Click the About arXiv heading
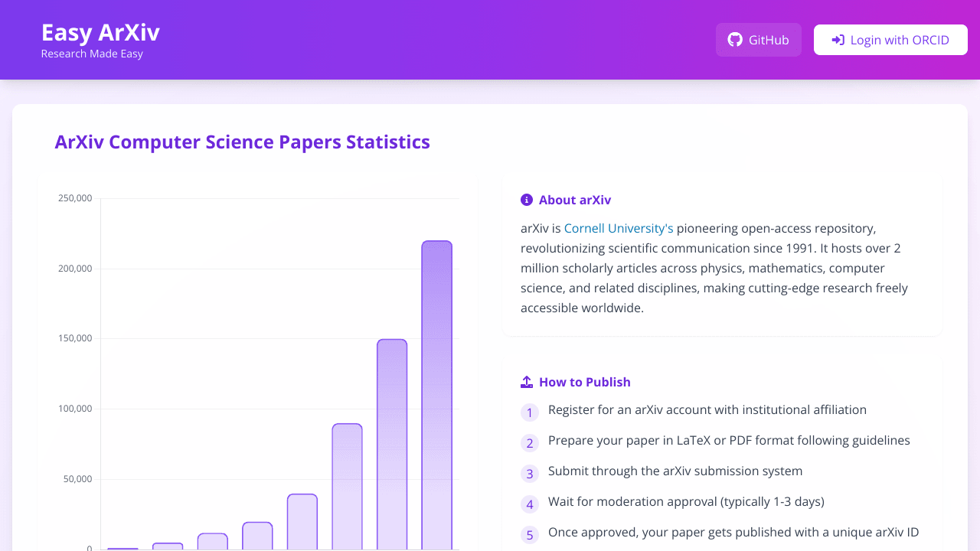Screen dimensions: 980x551 point(576,200)
